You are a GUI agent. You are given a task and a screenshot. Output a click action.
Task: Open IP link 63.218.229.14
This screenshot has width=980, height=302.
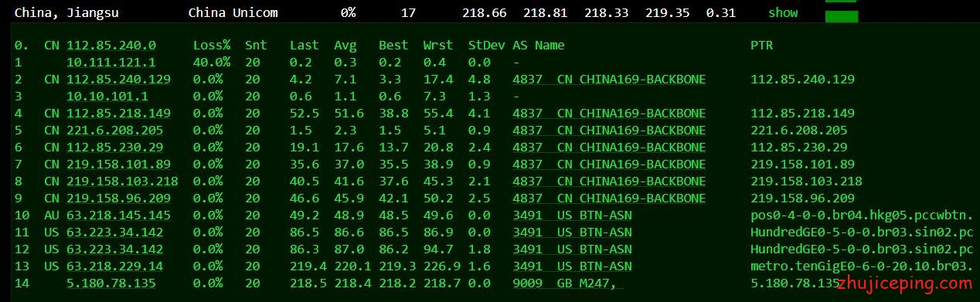coord(114,266)
